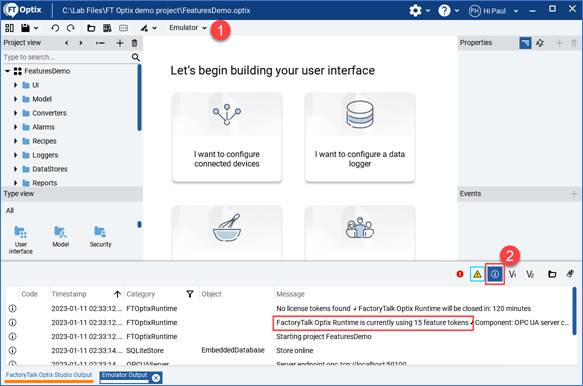Open the dashboard layout icon in toolbar
This screenshot has height=386, width=583.
[x=10, y=28]
